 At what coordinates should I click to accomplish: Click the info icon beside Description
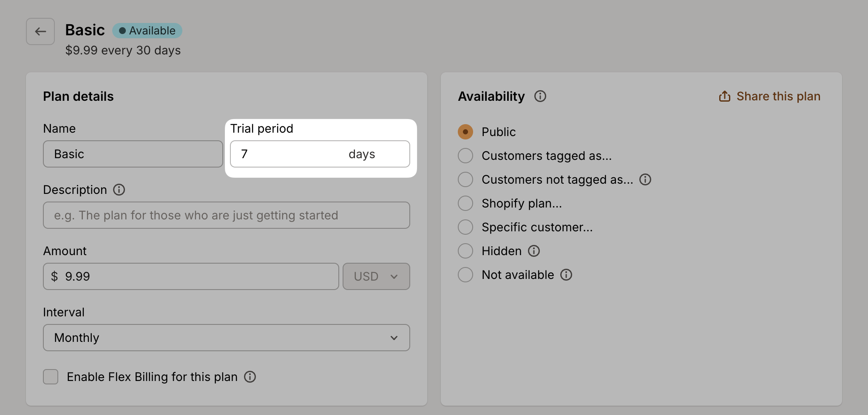tap(119, 190)
